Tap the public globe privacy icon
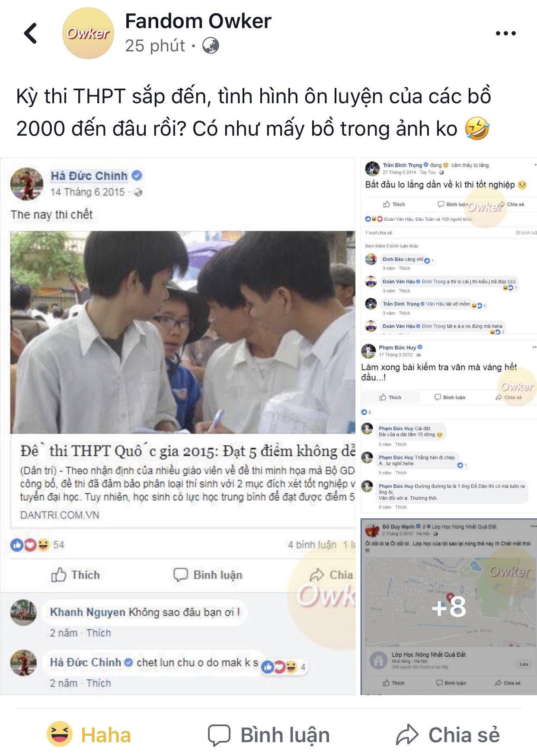Screen dimensions: 537x756 [211, 45]
